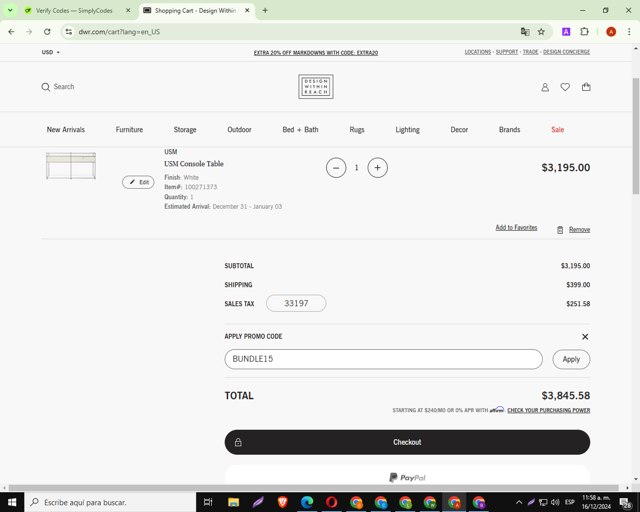
Task: Open the Brands menu
Action: click(x=509, y=130)
